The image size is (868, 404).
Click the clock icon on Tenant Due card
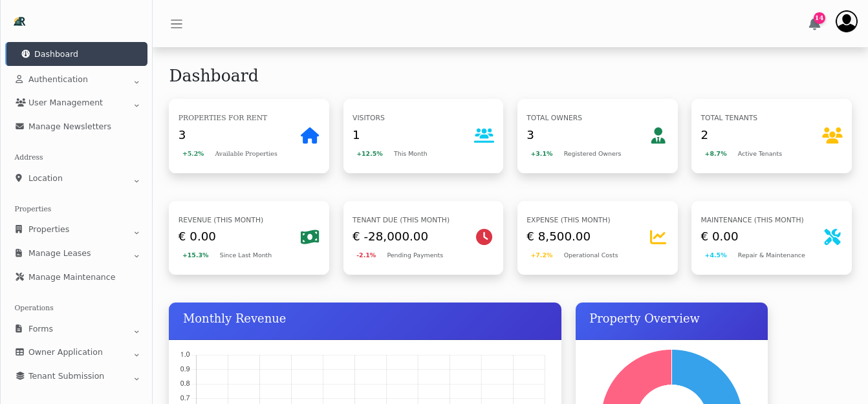click(484, 237)
